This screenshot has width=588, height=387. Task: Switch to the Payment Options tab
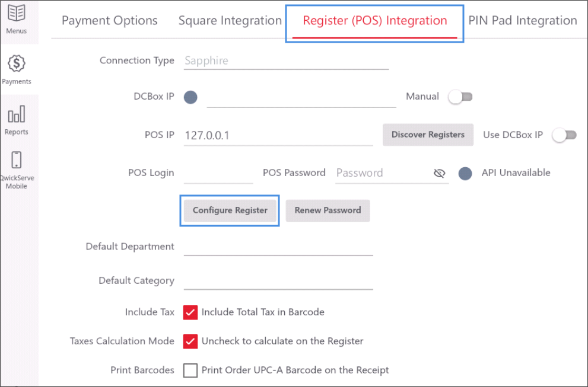[x=110, y=21]
